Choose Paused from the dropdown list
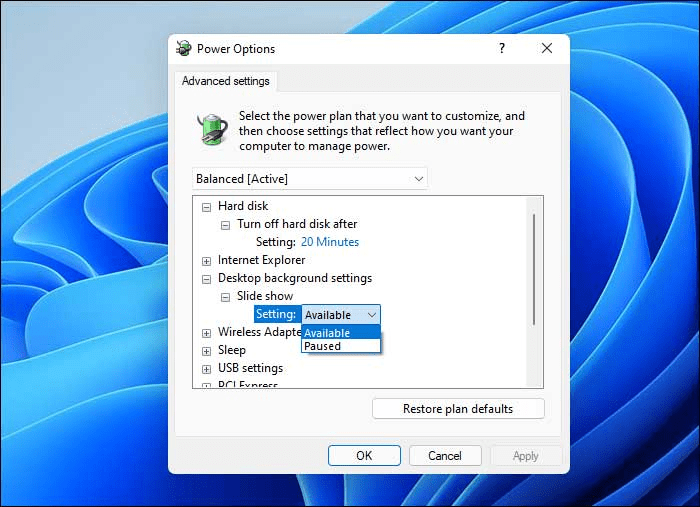The height and width of the screenshot is (507, 700). tap(341, 346)
